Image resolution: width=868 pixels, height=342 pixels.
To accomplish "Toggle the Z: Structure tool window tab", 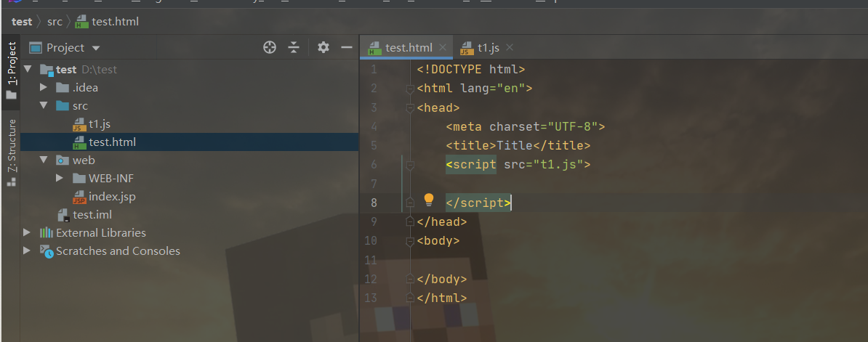I will point(10,151).
